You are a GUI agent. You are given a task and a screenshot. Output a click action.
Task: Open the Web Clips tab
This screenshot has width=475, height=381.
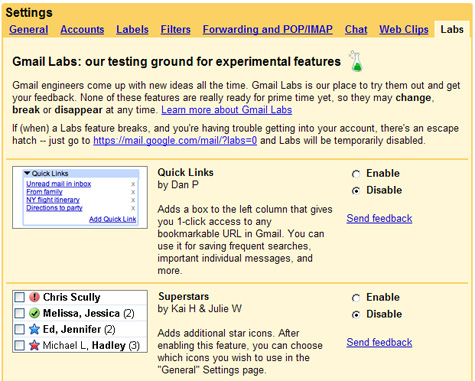point(404,30)
